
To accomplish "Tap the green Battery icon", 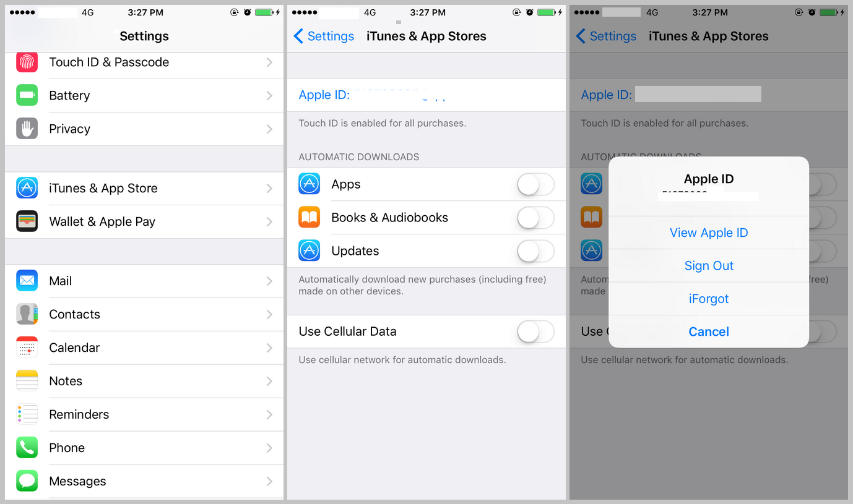I will tap(27, 95).
